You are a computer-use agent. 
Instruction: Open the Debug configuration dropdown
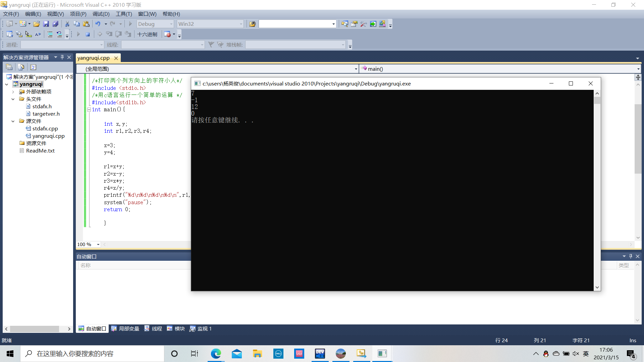(171, 24)
